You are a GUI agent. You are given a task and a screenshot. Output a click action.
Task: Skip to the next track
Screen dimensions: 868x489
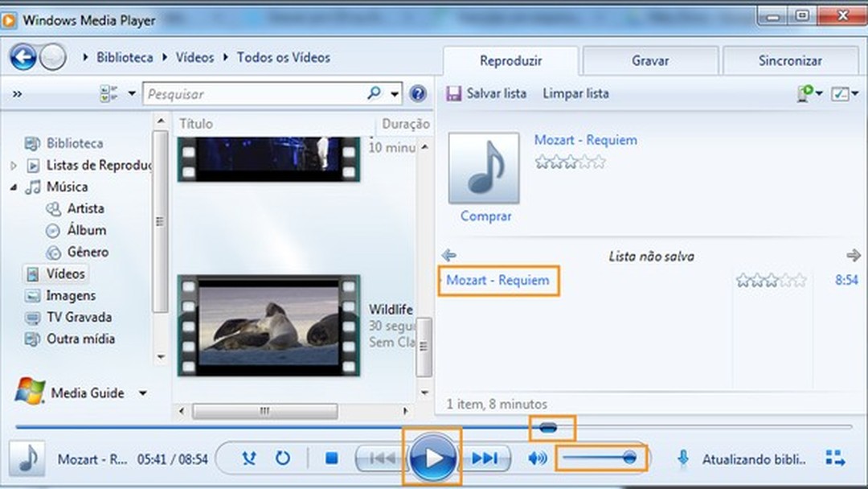point(485,457)
